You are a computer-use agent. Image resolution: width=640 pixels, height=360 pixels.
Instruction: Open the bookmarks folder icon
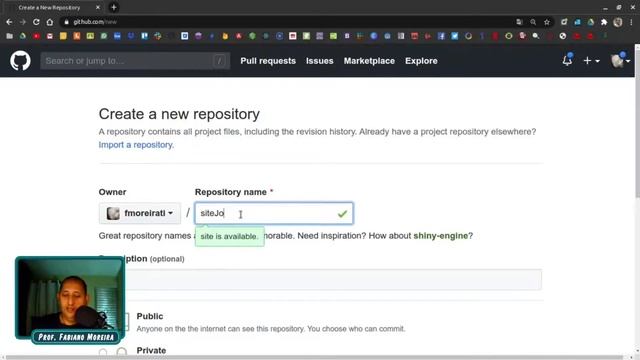point(9,36)
